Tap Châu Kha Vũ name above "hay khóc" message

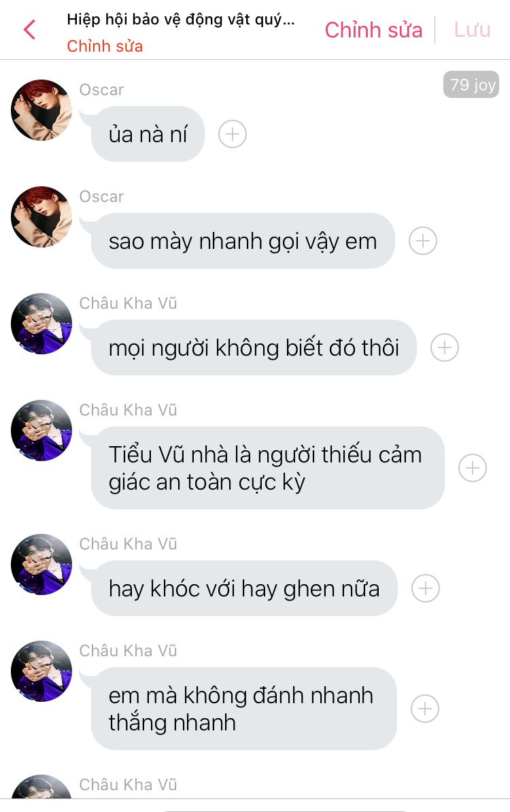tap(128, 544)
